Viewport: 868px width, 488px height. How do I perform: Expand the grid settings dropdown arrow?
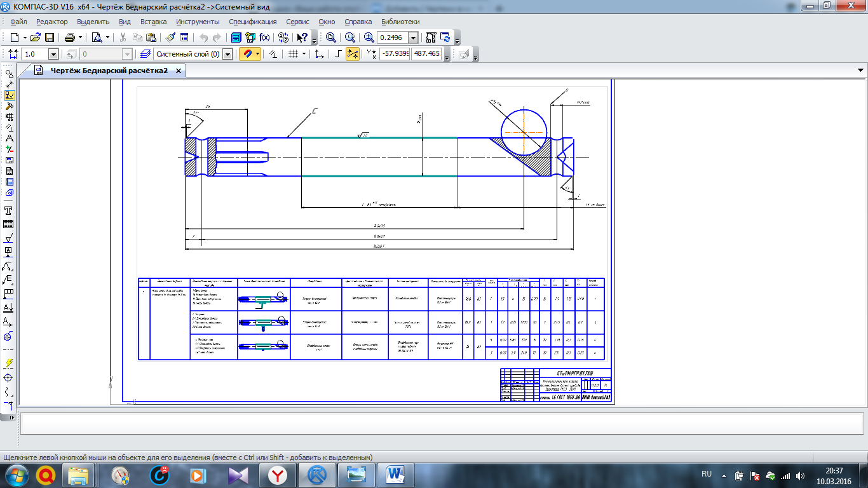coord(304,54)
